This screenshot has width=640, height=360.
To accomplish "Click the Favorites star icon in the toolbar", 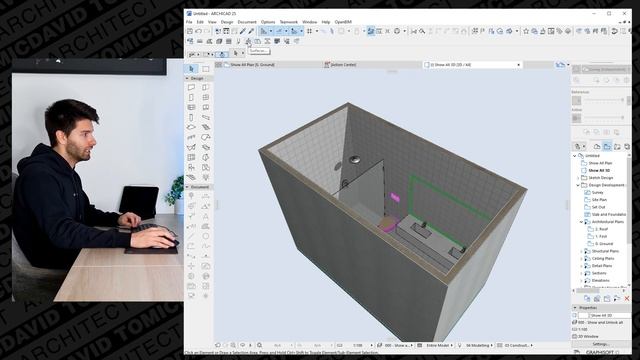I will (526, 31).
